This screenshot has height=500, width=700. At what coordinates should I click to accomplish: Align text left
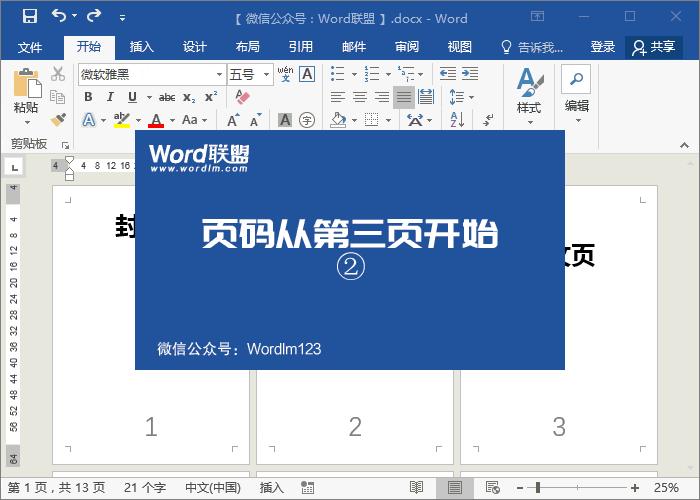(338, 97)
